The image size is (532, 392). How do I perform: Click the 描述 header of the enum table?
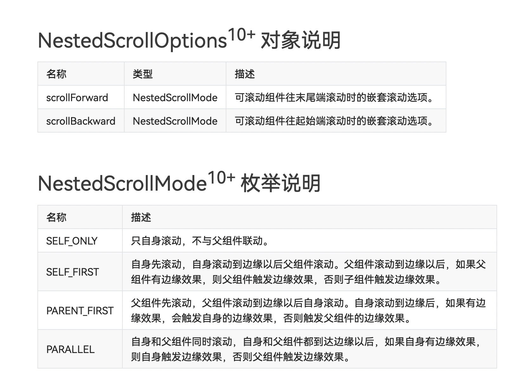click(x=141, y=217)
